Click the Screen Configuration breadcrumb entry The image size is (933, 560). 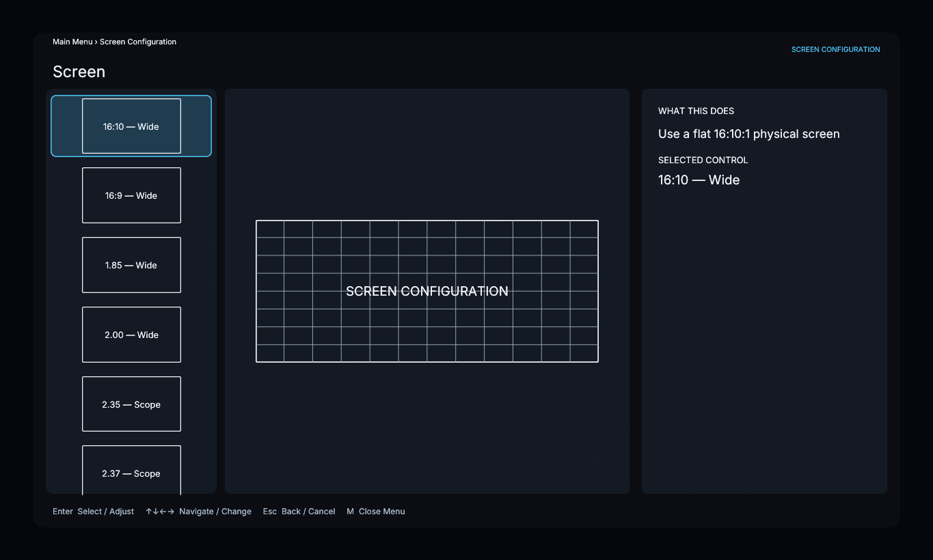pyautogui.click(x=138, y=42)
